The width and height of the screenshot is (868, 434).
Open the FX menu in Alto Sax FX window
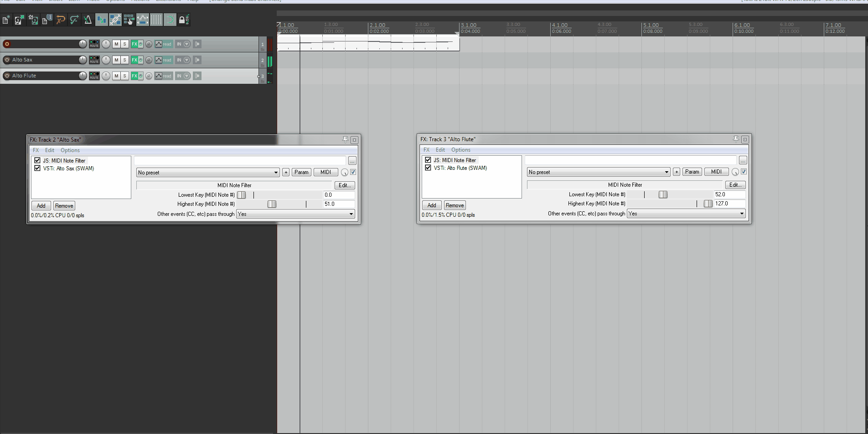(x=36, y=150)
